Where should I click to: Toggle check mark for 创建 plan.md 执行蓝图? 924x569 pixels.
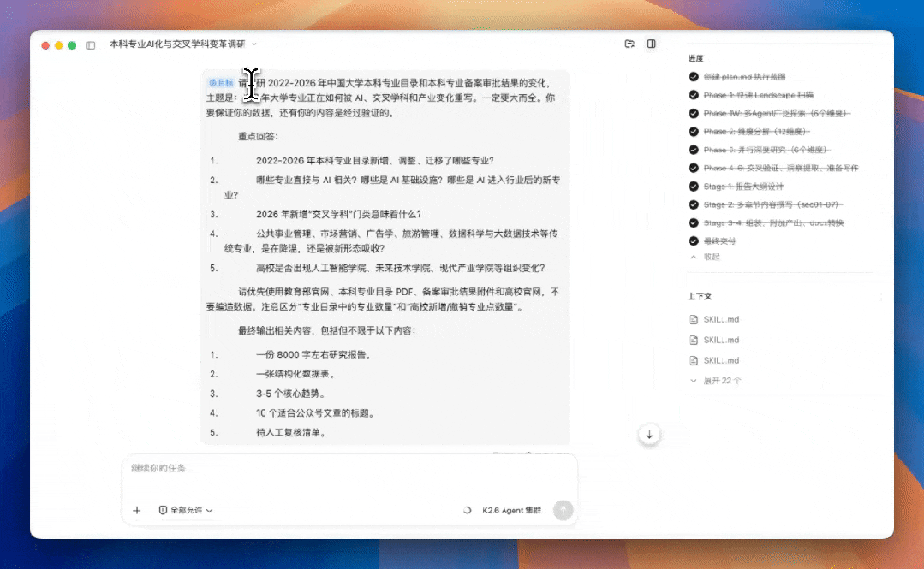click(694, 76)
